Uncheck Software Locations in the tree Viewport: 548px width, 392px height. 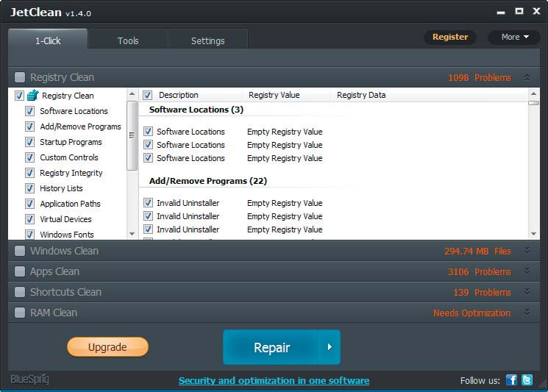click(29, 111)
